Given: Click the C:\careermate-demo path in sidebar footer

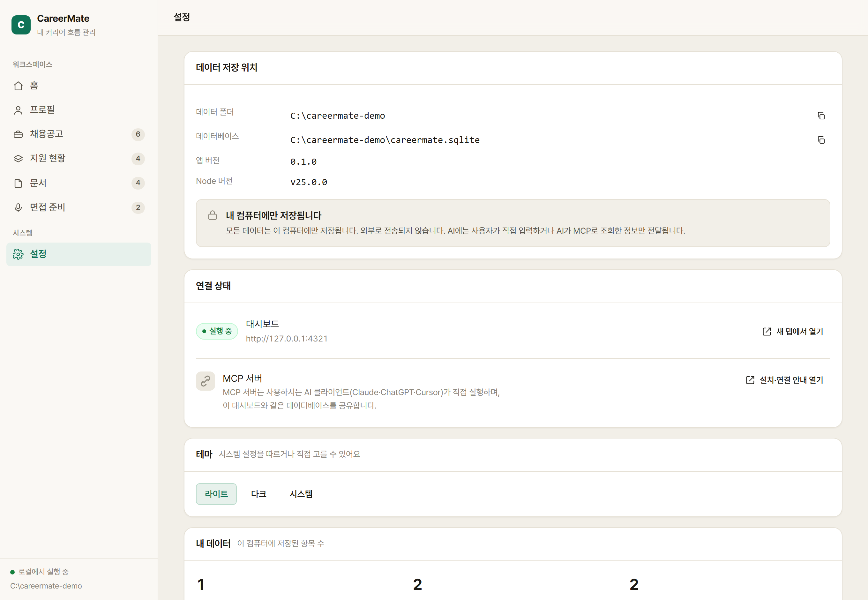Looking at the screenshot, I should [x=46, y=586].
